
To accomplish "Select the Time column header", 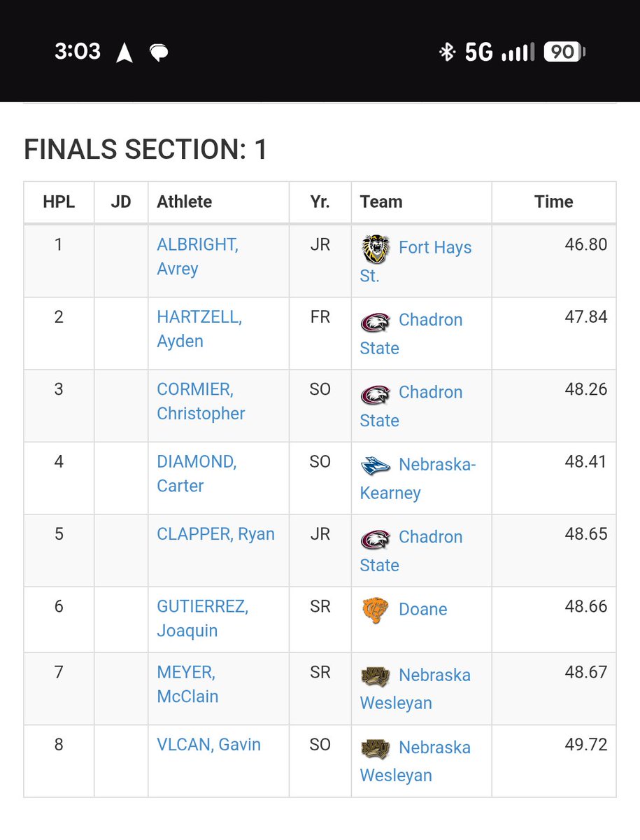I will coord(553,202).
